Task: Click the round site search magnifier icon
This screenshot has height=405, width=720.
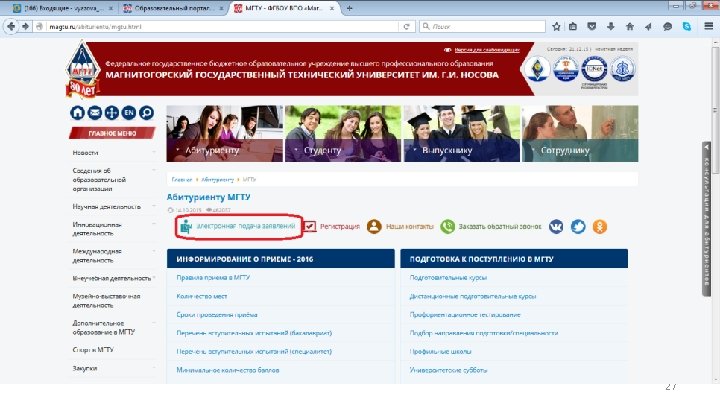Action: point(146,112)
